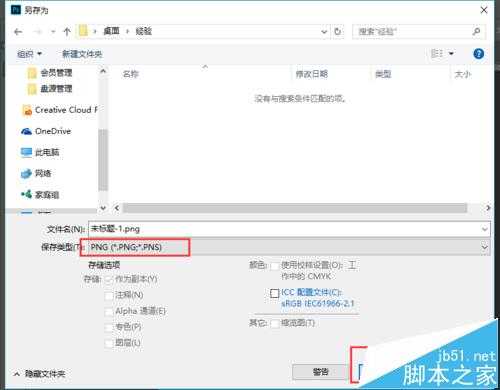Select OneDrive in navigation pane
Image resolution: width=500 pixels, height=390 pixels.
pos(46,131)
